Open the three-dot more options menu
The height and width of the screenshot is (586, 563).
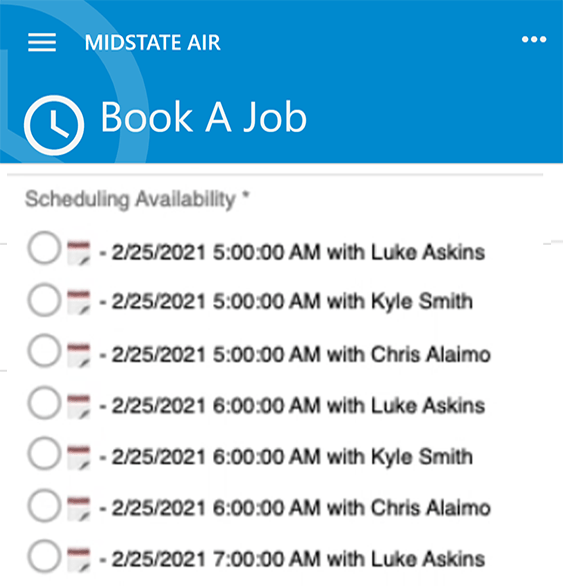click(x=534, y=39)
